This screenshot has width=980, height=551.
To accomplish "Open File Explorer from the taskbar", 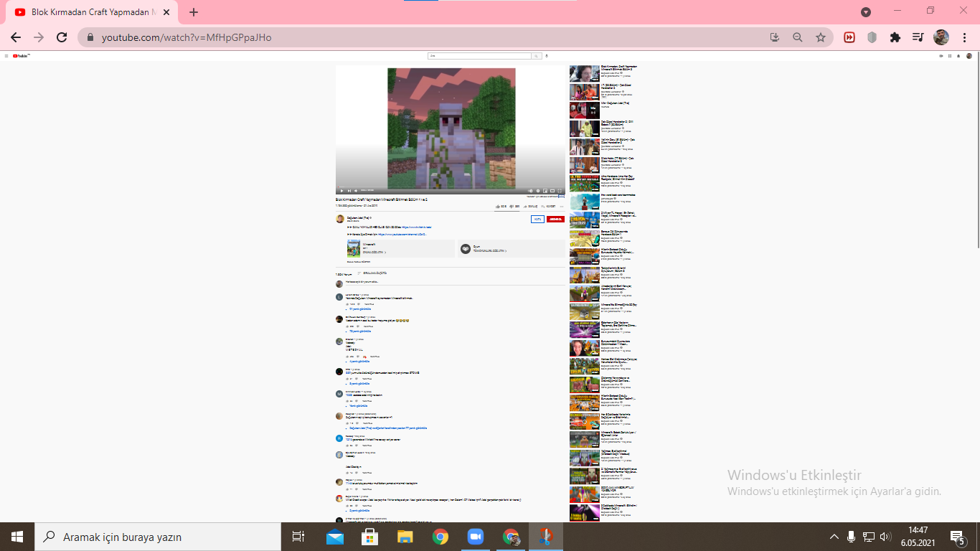I will (x=405, y=537).
